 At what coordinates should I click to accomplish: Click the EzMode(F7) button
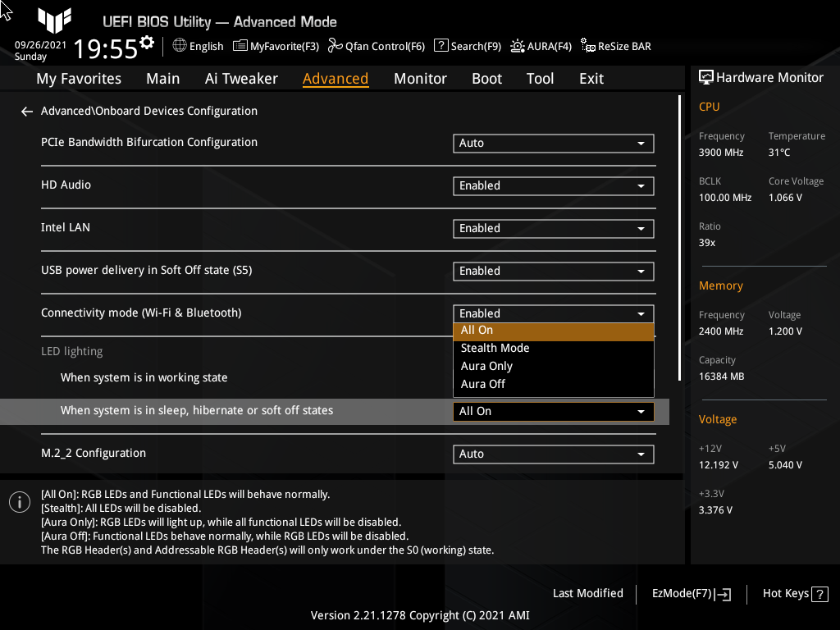(x=690, y=593)
